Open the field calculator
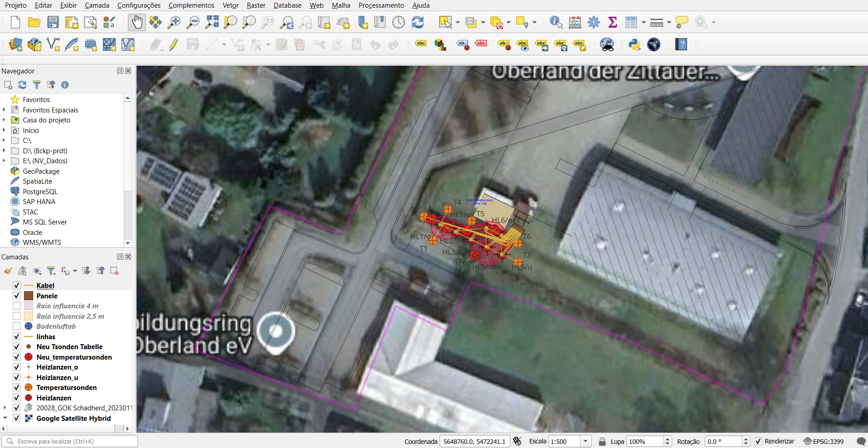Viewport: 868px width, 448px height. coord(575,22)
